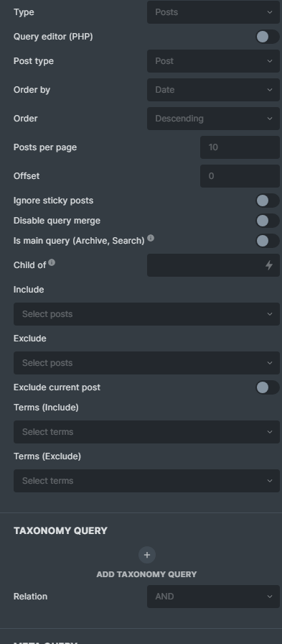
Task: Open Include Select posts dropdown
Action: tap(146, 314)
